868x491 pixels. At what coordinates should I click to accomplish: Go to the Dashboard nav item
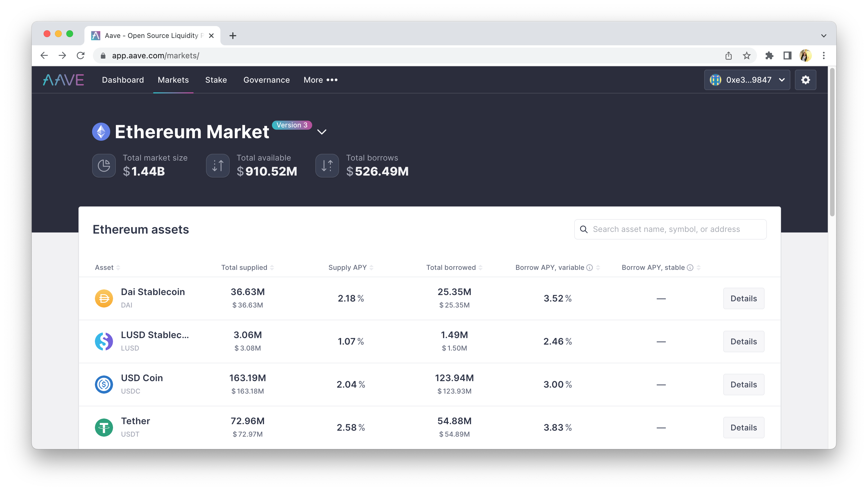(x=123, y=80)
